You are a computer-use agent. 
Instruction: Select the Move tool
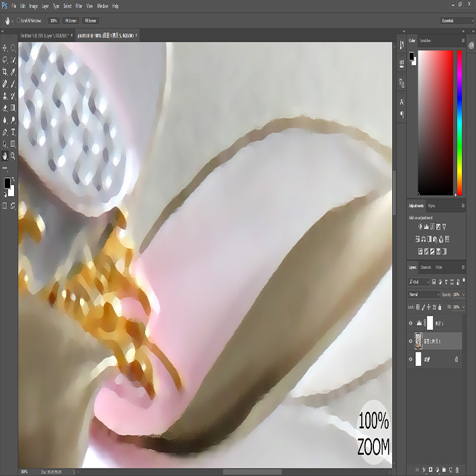tap(5, 48)
